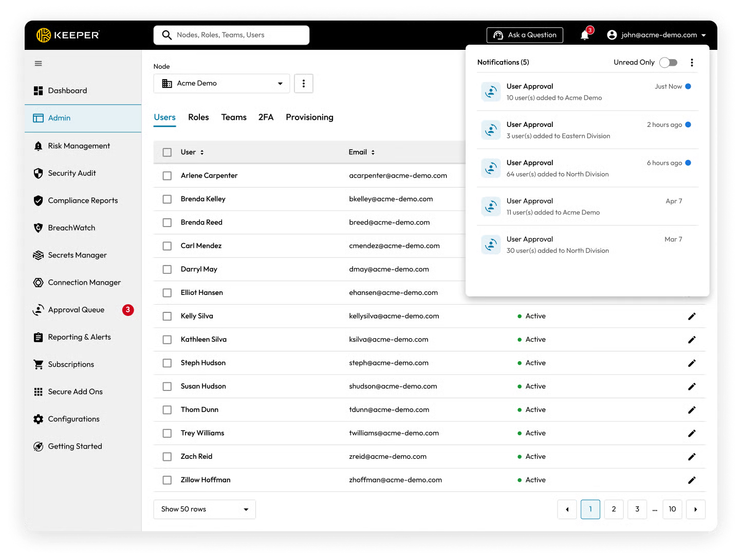742x560 pixels.
Task: Check the box for Arlene Carpenter
Action: [x=167, y=176]
